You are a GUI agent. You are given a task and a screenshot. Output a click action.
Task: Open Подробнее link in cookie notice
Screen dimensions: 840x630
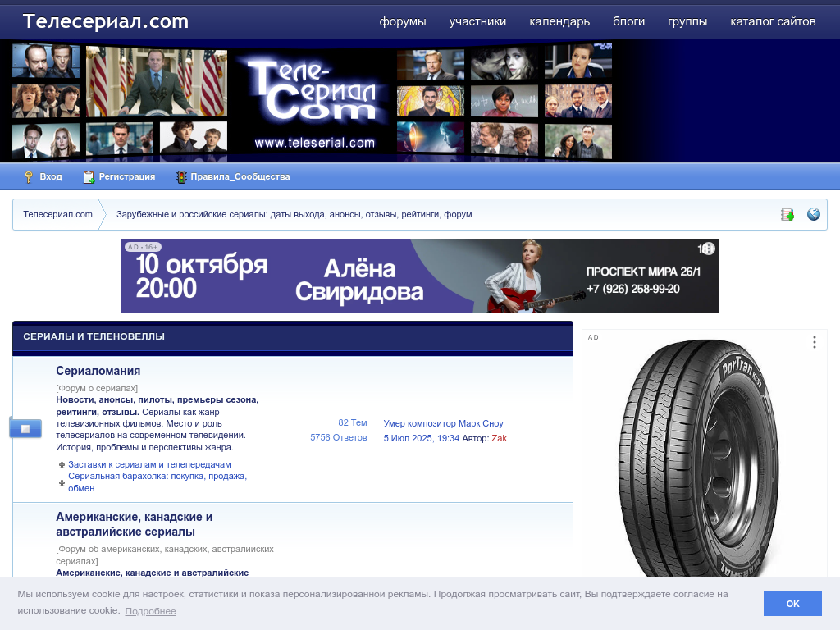pyautogui.click(x=150, y=611)
